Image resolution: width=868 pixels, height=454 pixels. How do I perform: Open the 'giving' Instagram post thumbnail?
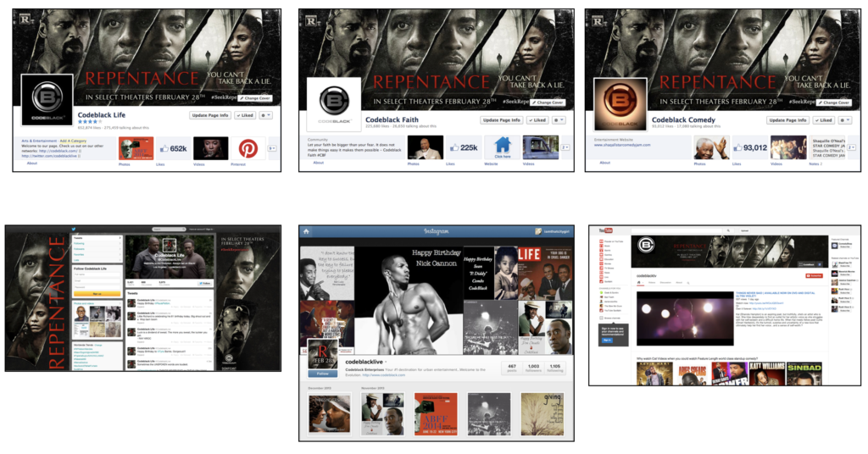[x=542, y=413]
